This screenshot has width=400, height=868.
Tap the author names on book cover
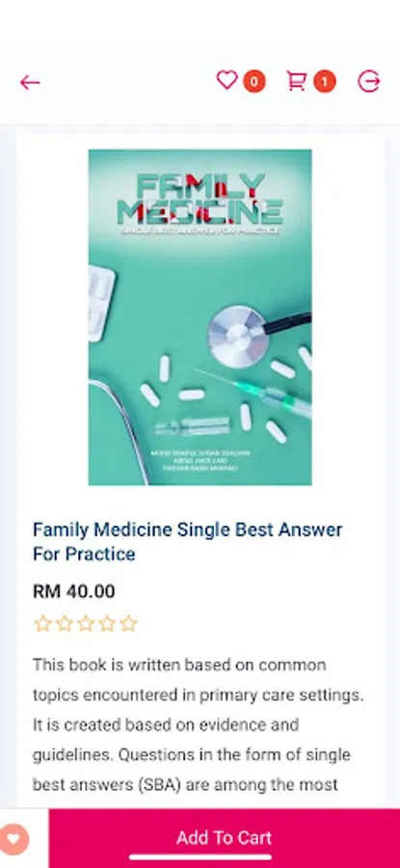pos(200,461)
